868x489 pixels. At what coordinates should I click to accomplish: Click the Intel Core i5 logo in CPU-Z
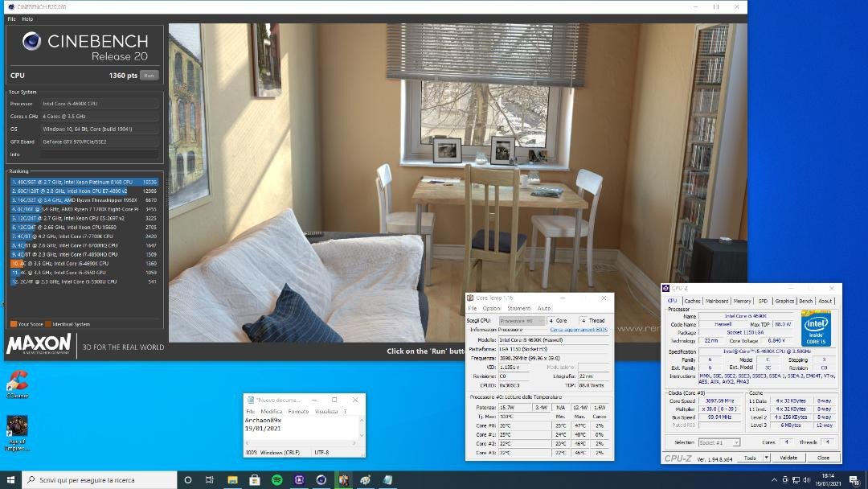click(816, 328)
